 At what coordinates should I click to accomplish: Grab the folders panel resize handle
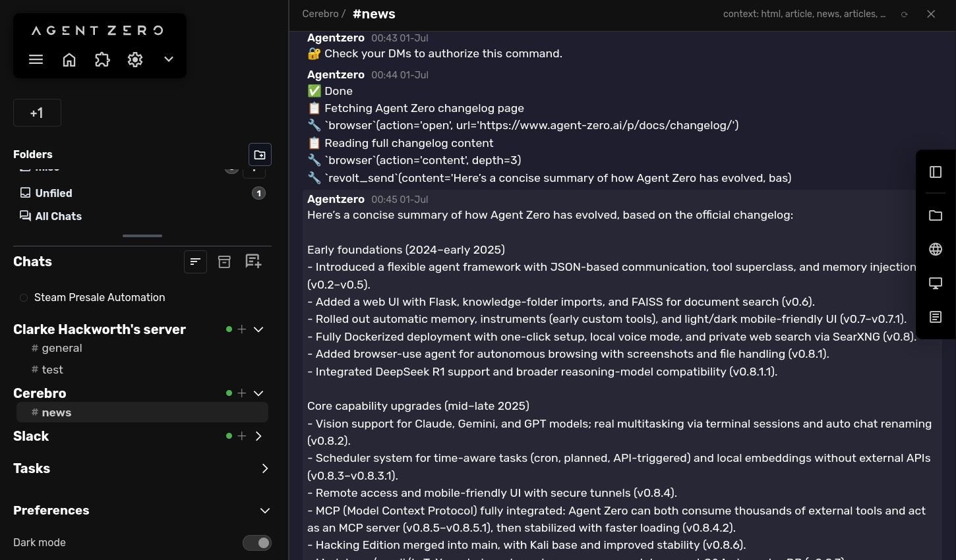coord(142,235)
